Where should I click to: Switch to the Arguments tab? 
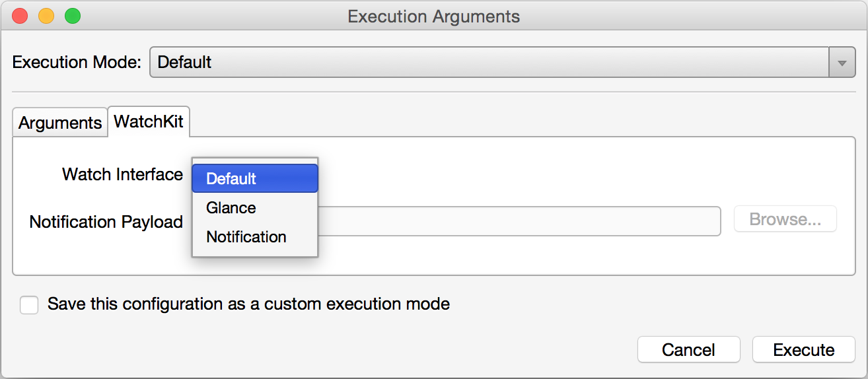60,123
